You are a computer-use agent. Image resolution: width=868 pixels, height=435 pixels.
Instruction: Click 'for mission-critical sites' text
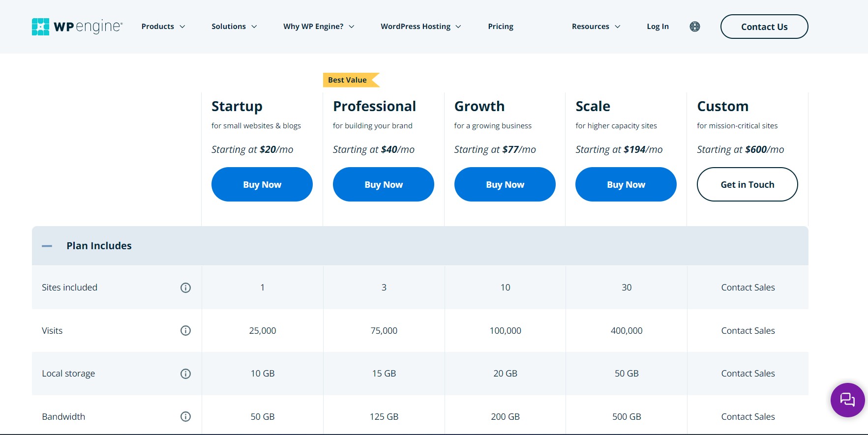click(737, 126)
